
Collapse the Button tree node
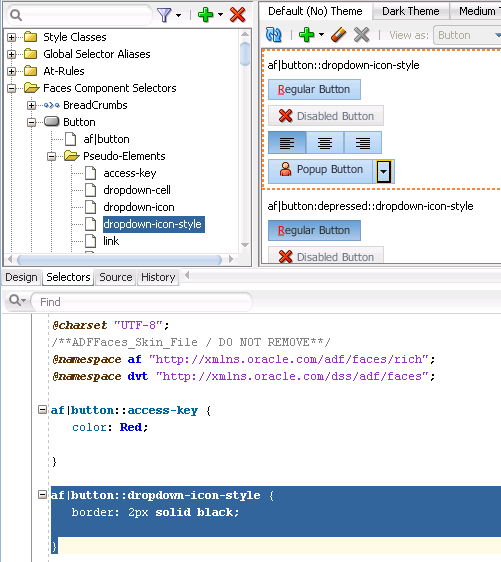32,122
